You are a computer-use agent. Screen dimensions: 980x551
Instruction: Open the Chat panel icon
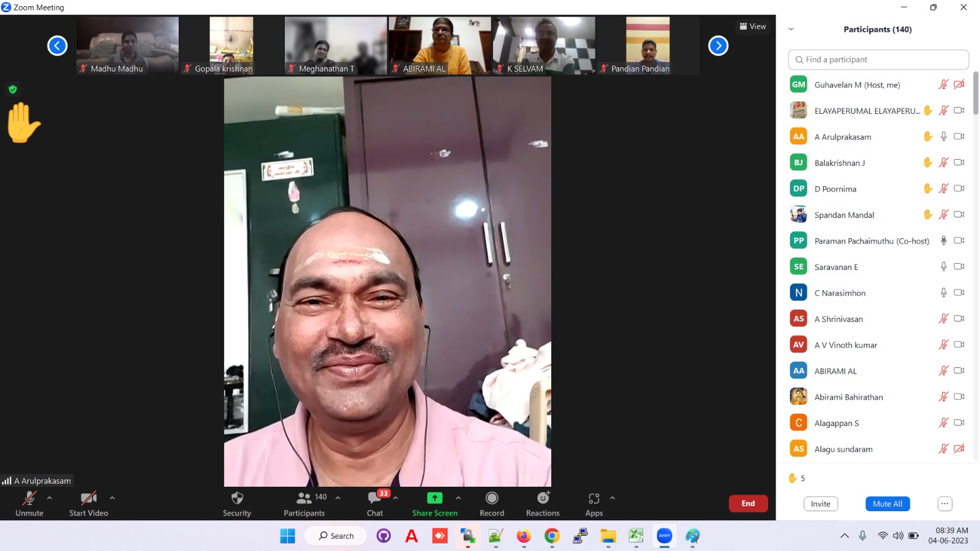(x=374, y=498)
